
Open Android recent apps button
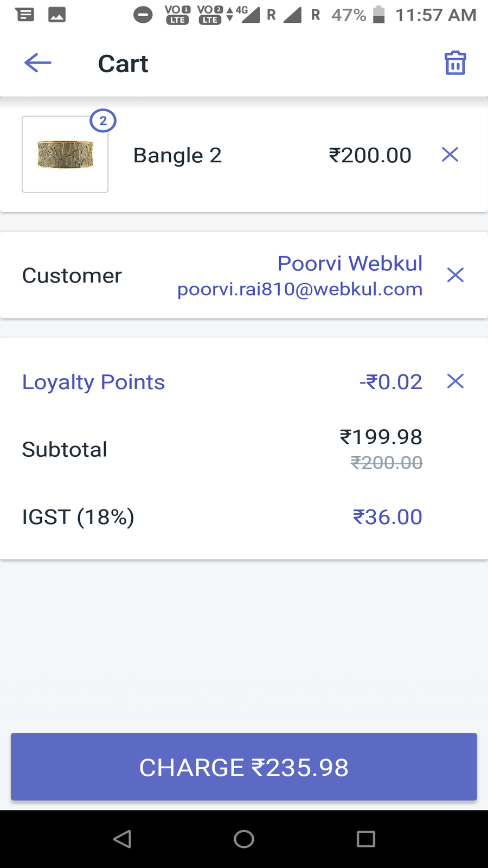pos(365,839)
